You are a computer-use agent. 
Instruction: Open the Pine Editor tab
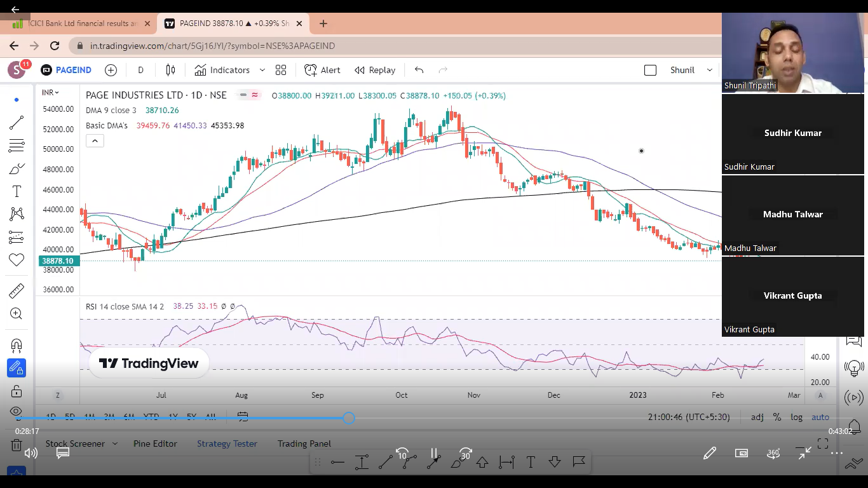155,444
